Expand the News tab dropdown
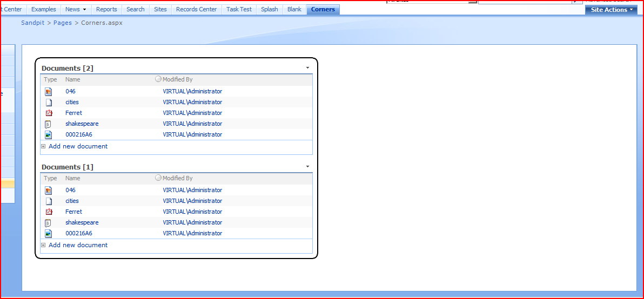The width and height of the screenshot is (644, 299). pyautogui.click(x=84, y=10)
